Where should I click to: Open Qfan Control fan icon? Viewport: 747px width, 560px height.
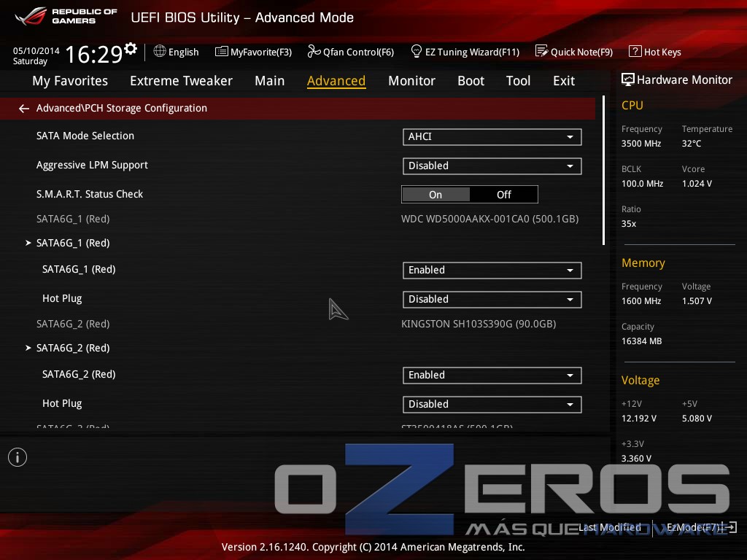314,52
